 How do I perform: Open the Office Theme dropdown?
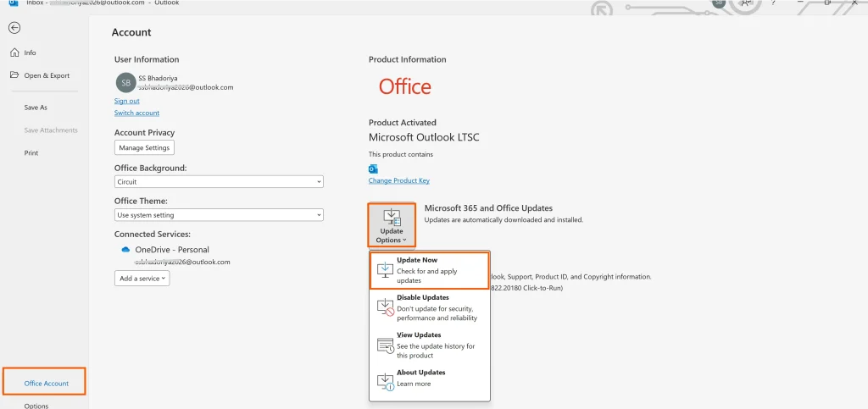(x=219, y=215)
